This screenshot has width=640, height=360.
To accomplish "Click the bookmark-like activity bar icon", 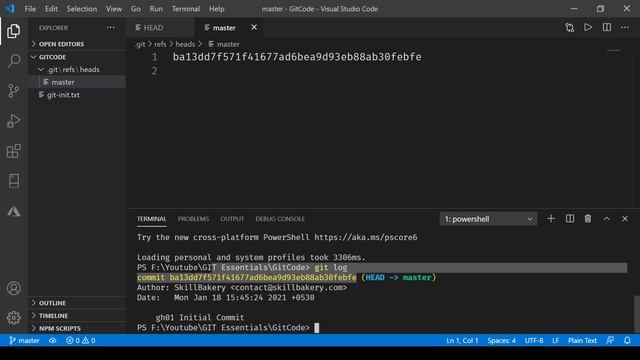I will [13, 181].
